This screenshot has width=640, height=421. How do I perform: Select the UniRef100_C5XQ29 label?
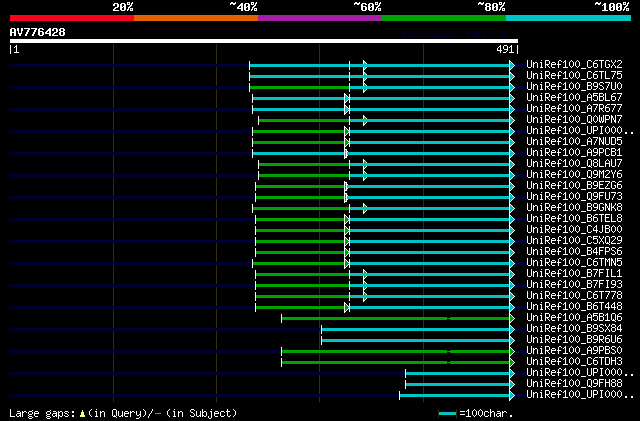[x=574, y=241]
